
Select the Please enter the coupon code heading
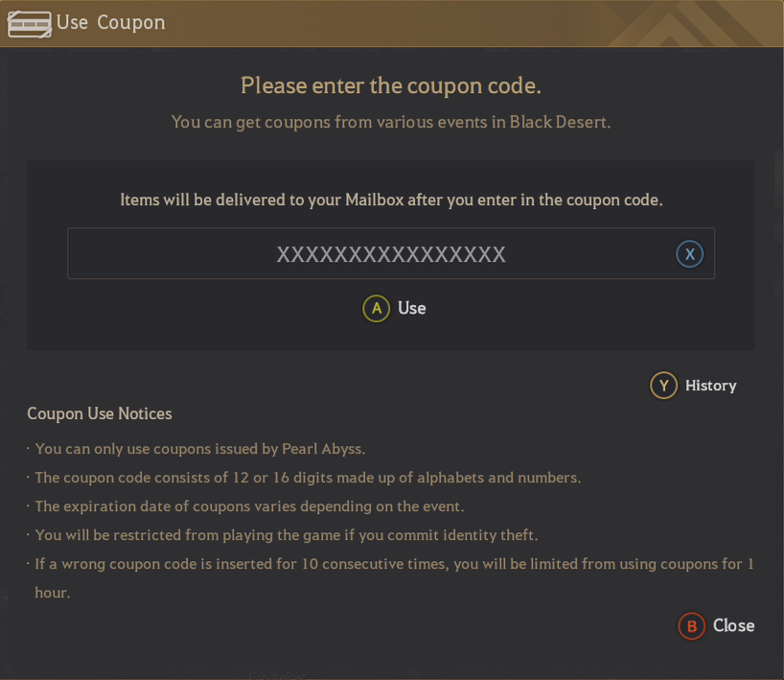point(391,85)
